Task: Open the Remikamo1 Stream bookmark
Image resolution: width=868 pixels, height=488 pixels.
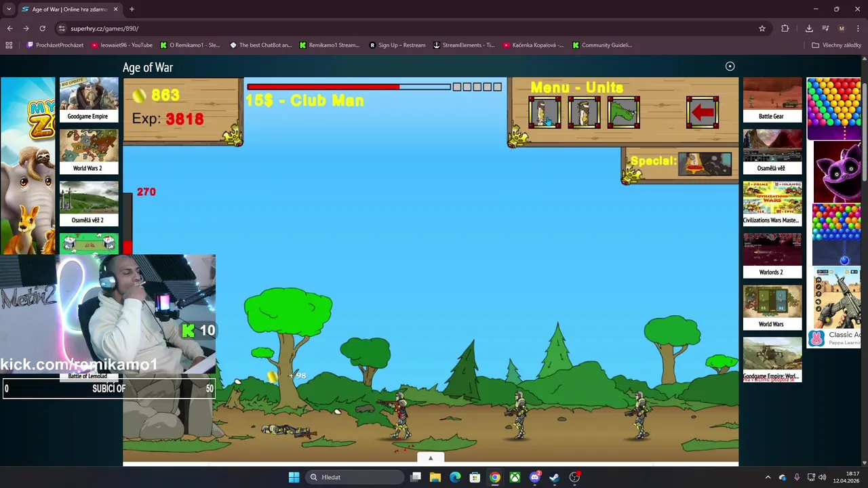Action: (330, 45)
